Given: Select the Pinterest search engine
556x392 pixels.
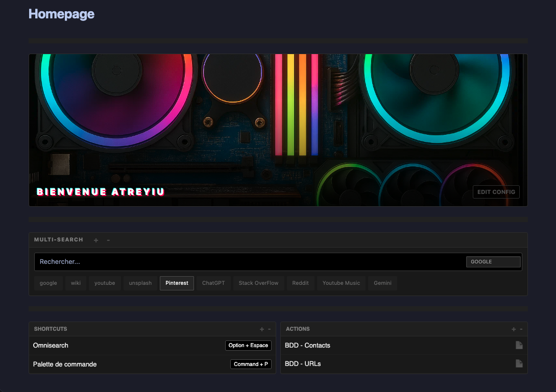Looking at the screenshot, I should tap(177, 283).
